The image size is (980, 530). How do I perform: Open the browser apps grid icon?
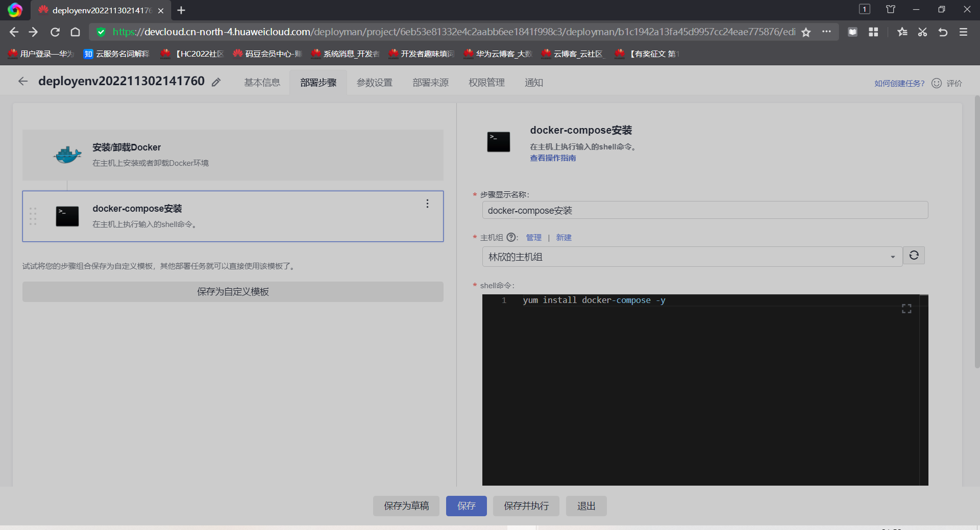click(873, 32)
